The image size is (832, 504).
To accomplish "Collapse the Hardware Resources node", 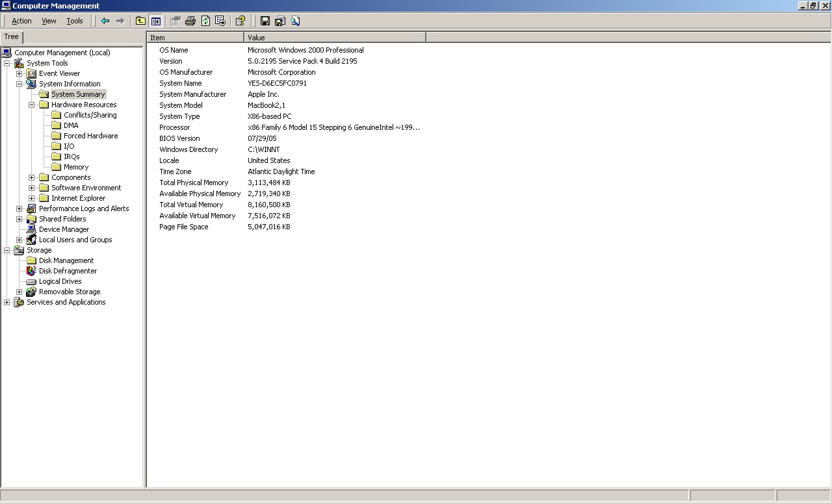I will point(31,105).
